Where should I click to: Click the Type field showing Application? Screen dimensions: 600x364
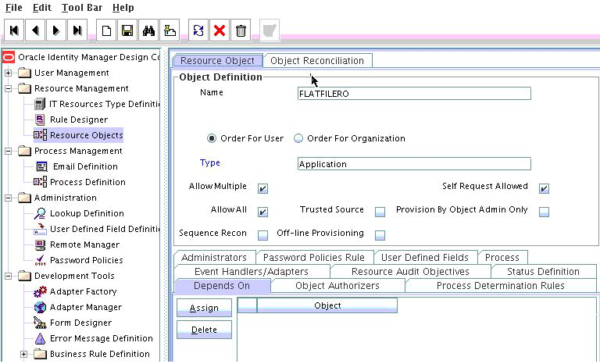414,164
